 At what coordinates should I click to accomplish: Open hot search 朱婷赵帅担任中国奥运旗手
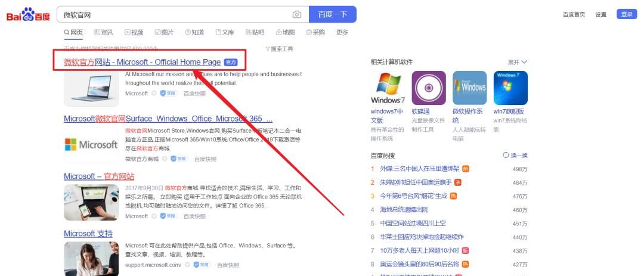pos(416,182)
